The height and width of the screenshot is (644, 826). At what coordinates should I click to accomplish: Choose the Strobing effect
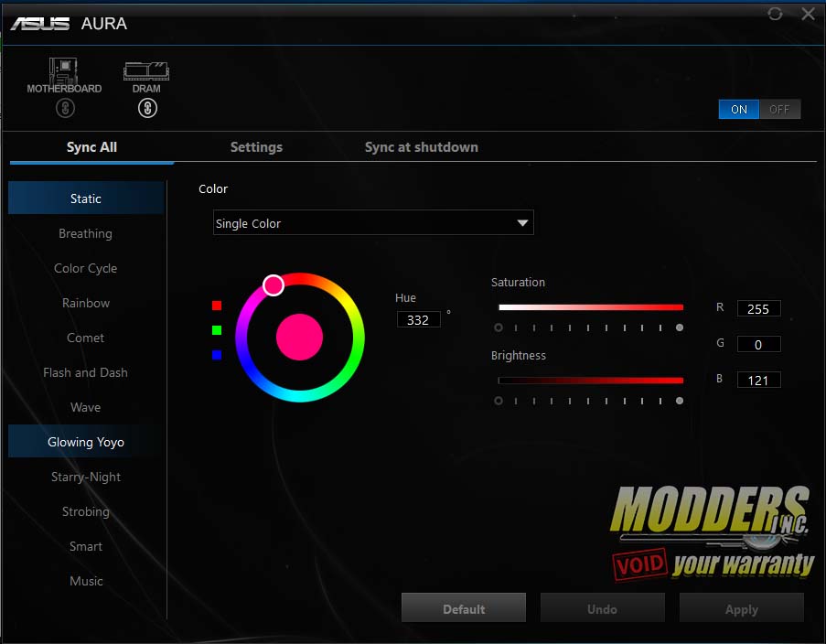click(86, 511)
